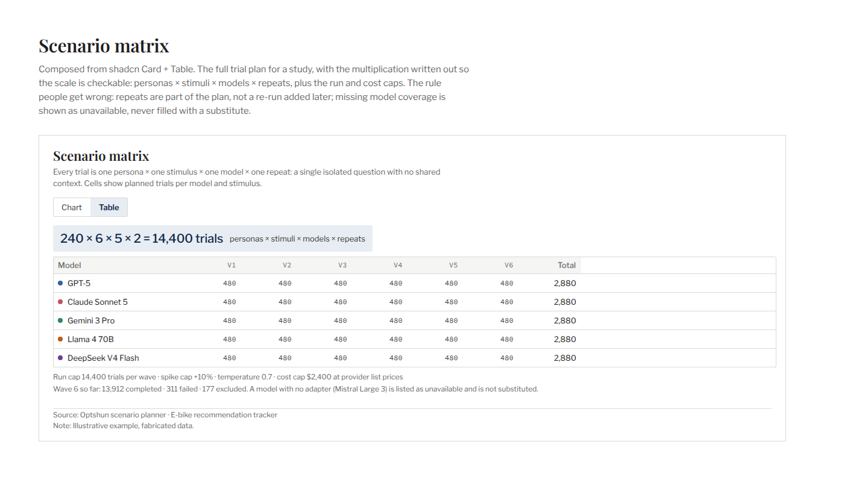Click the red dot beside Claude Sonnet 5
This screenshot has width=868, height=480.
(60, 302)
